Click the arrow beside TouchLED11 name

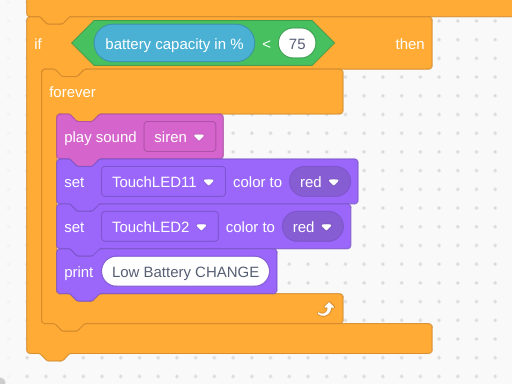209,182
